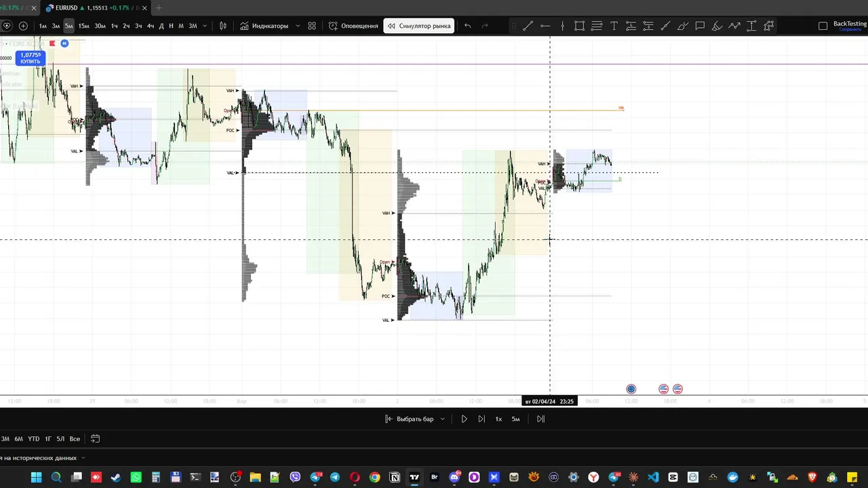Switch to 3м timeframe

tap(56, 26)
